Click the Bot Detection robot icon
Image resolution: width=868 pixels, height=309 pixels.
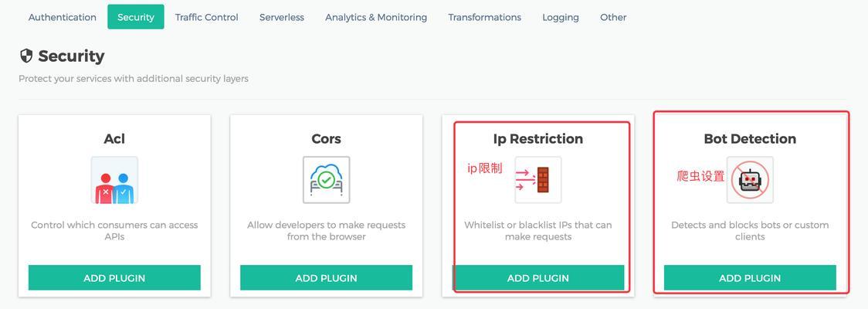tap(750, 180)
